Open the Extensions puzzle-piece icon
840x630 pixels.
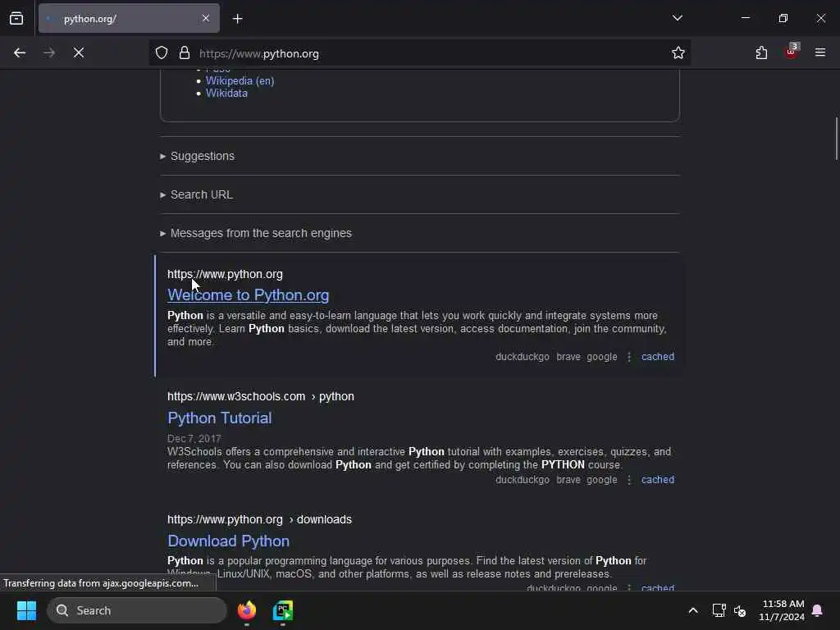(x=761, y=53)
